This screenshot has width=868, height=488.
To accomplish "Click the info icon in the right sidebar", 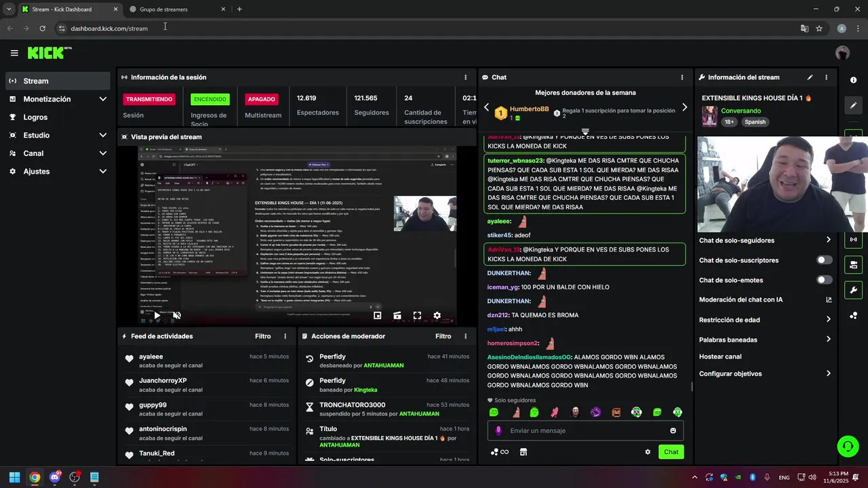I will (x=853, y=80).
